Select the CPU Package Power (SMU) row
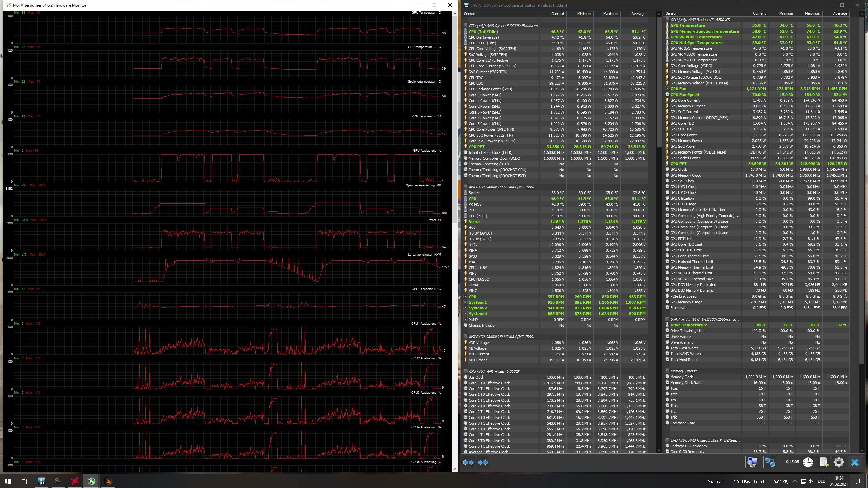This screenshot has width=868, height=488. pyautogui.click(x=555, y=89)
